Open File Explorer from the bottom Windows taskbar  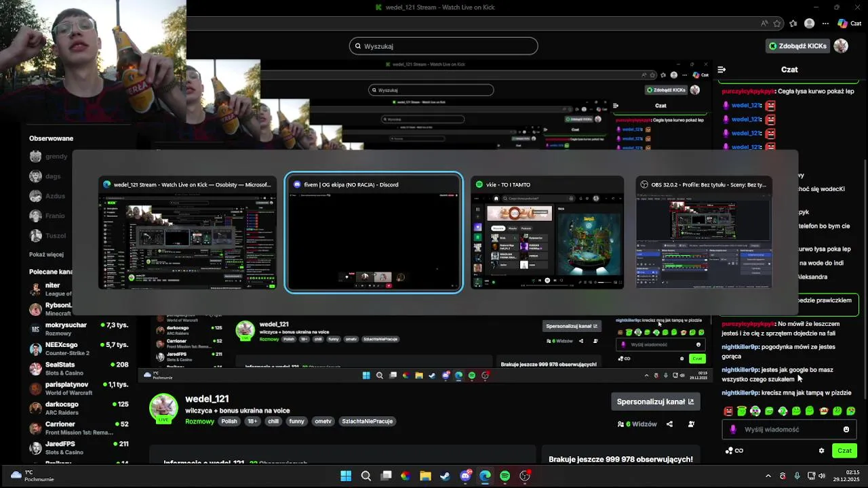425,476
